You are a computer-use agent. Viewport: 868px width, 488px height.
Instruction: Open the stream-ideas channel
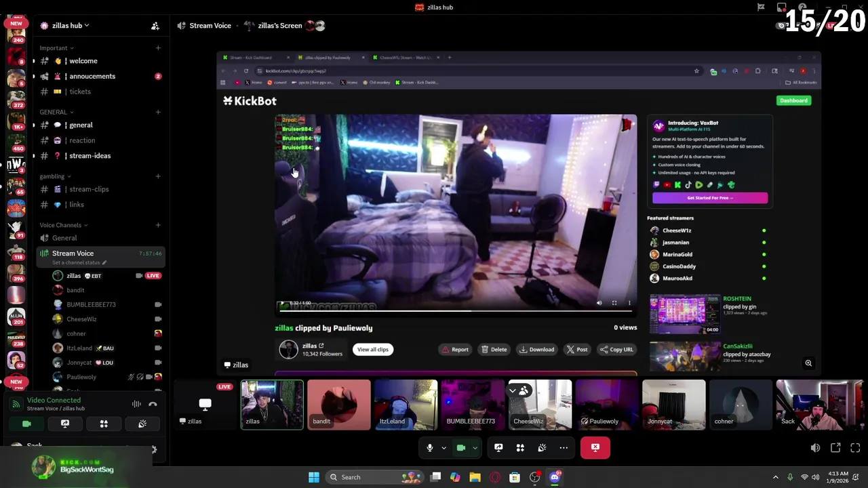[100, 156]
